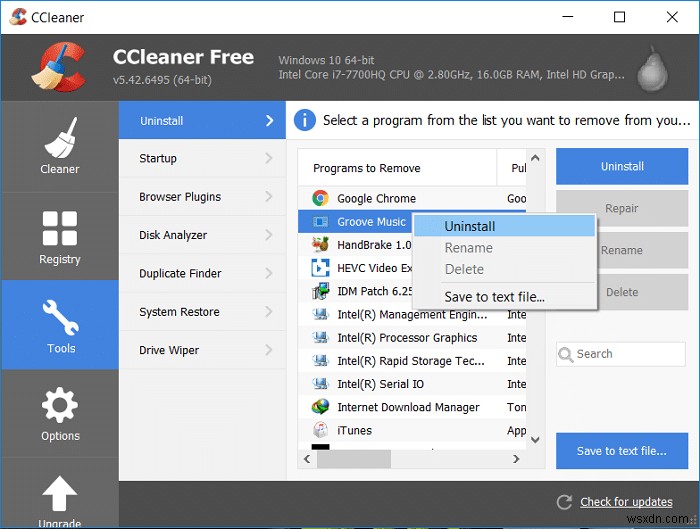Screen dimensions: 700x529
Task: Open the Registry section grid icon
Action: coord(60,228)
